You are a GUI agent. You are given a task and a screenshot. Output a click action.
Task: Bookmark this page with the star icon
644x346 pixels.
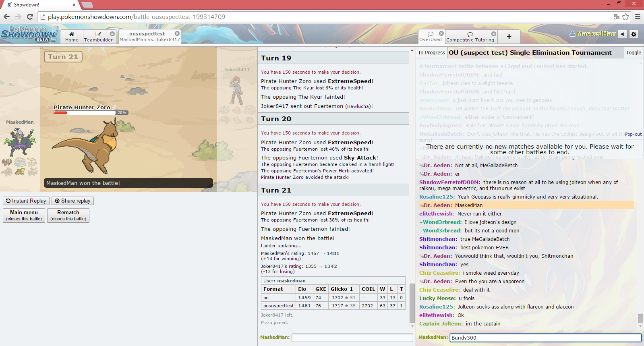[x=625, y=17]
